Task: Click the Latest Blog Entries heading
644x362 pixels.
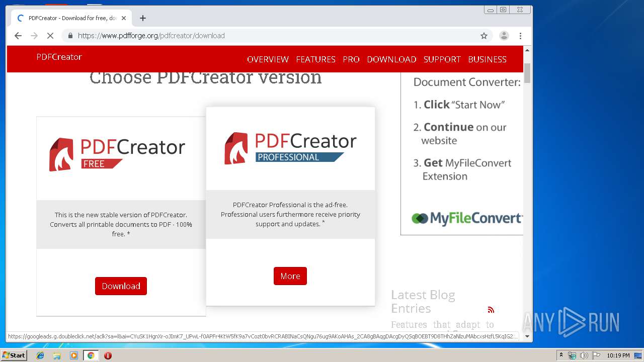Action: (423, 302)
